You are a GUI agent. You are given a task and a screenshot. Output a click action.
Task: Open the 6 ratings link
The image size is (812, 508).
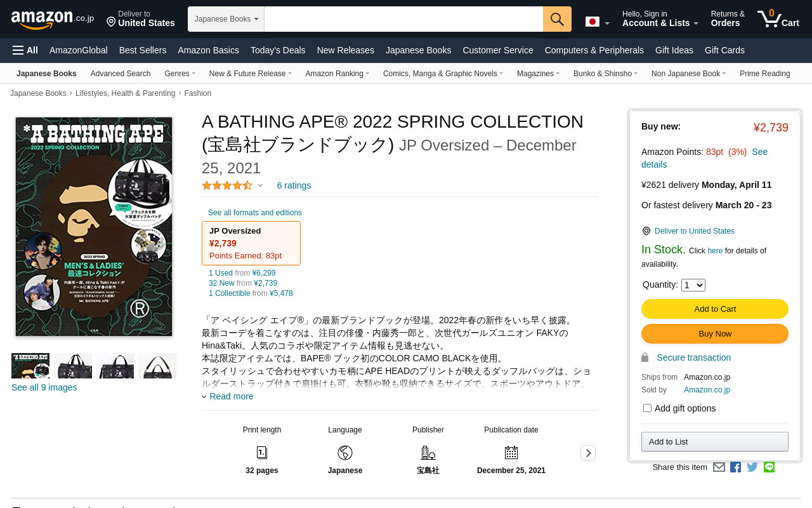point(294,185)
